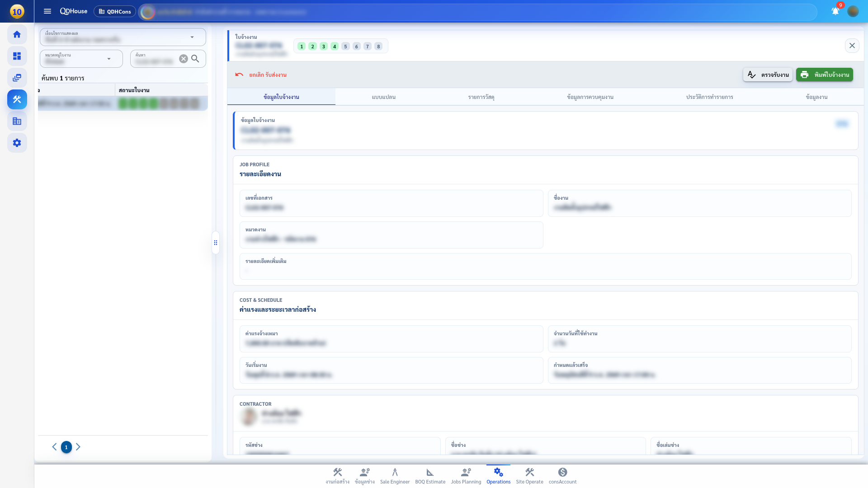This screenshot has width=868, height=488.
Task: Open the dashboard sidebar icon
Action: (x=17, y=56)
